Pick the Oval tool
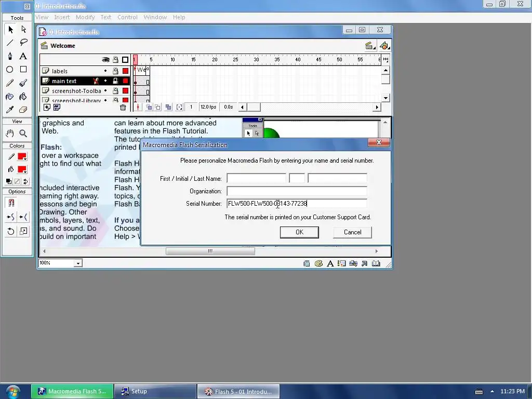The height and width of the screenshot is (399, 532). tap(10, 70)
